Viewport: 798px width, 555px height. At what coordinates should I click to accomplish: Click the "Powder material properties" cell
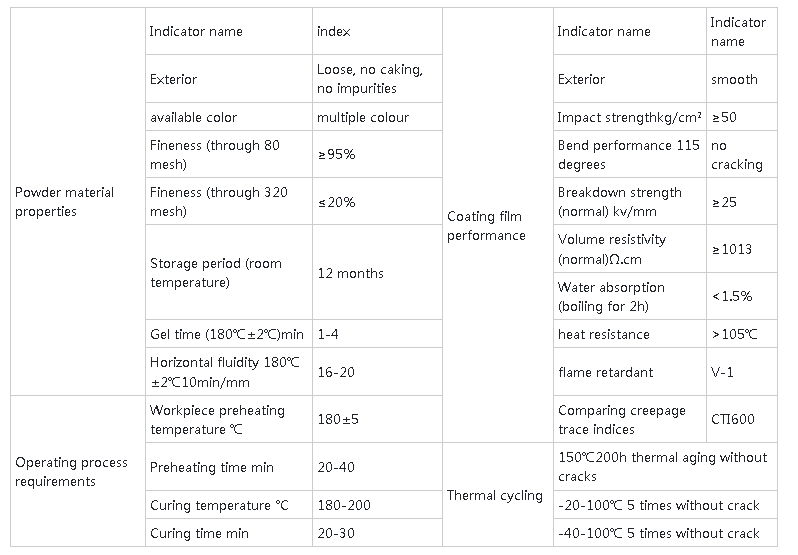coord(64,202)
